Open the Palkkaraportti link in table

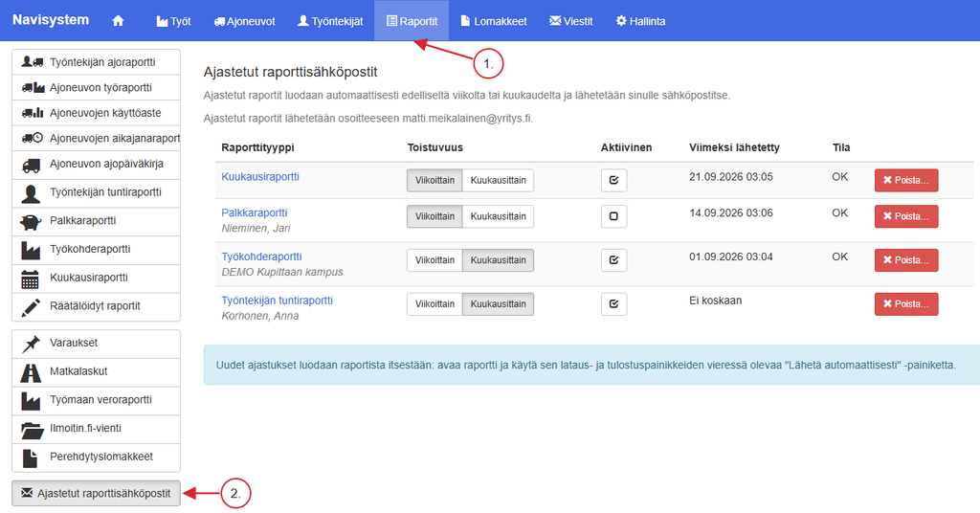(x=255, y=213)
